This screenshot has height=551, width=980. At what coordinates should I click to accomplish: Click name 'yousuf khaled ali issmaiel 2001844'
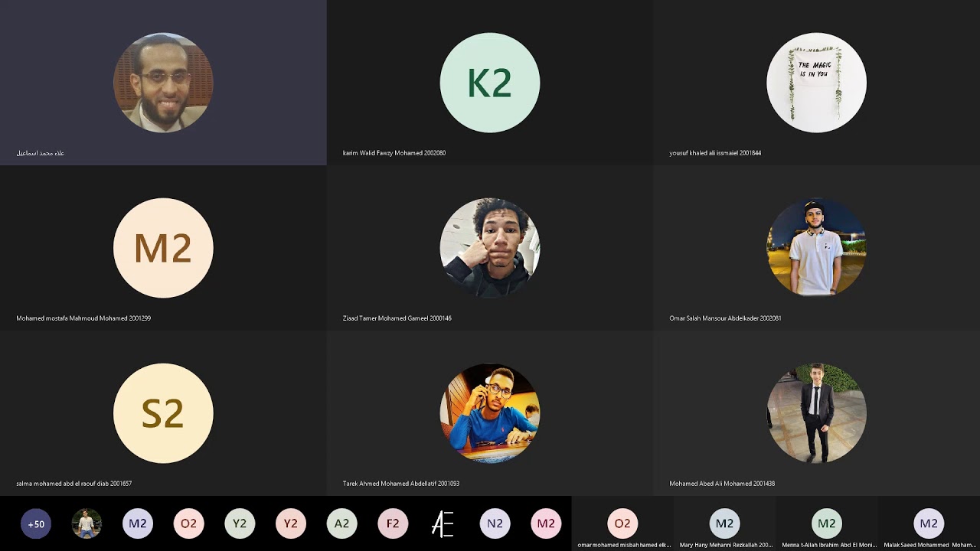[715, 153]
